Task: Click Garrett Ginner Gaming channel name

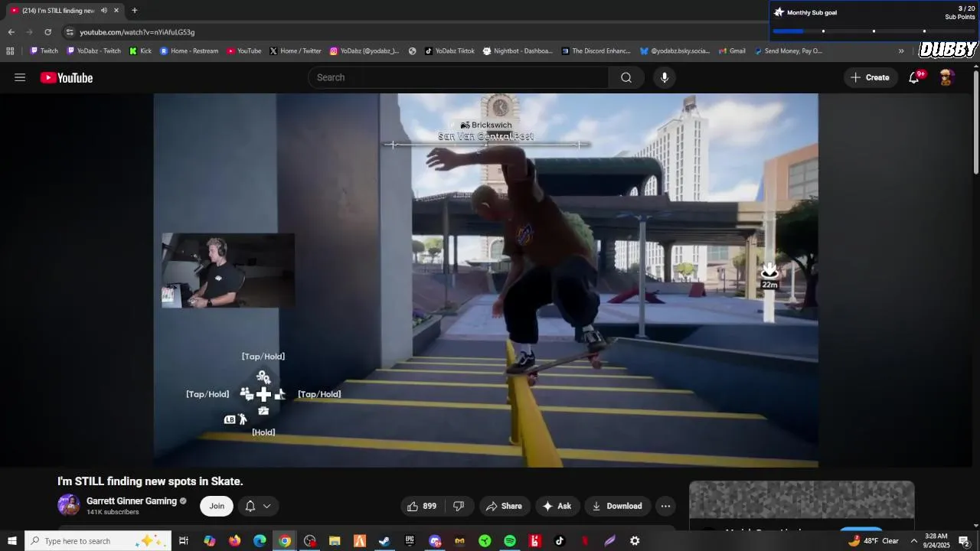Action: click(x=132, y=501)
